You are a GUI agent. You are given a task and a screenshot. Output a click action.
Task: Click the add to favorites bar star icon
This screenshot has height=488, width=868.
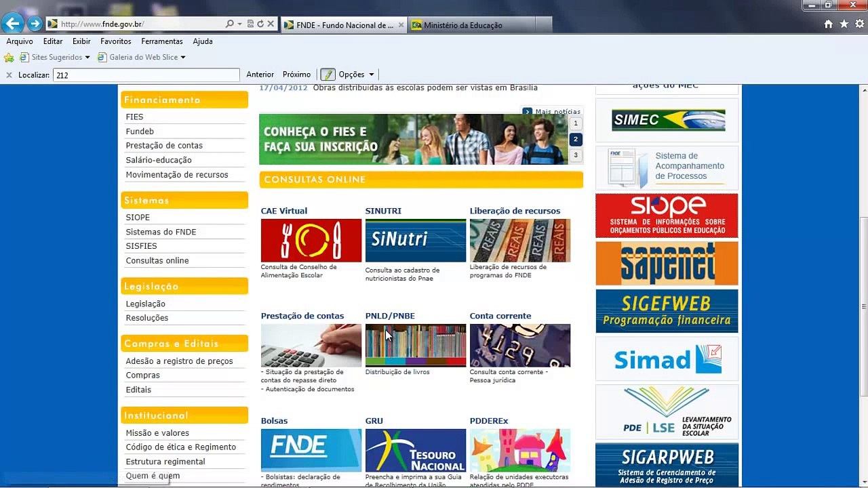point(9,58)
